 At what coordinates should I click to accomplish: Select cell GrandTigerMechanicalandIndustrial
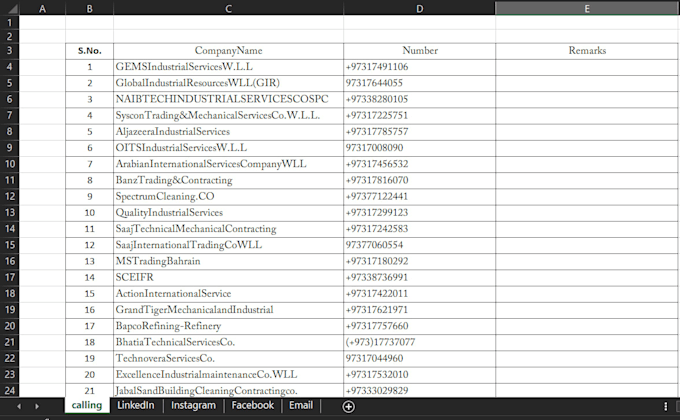228,310
